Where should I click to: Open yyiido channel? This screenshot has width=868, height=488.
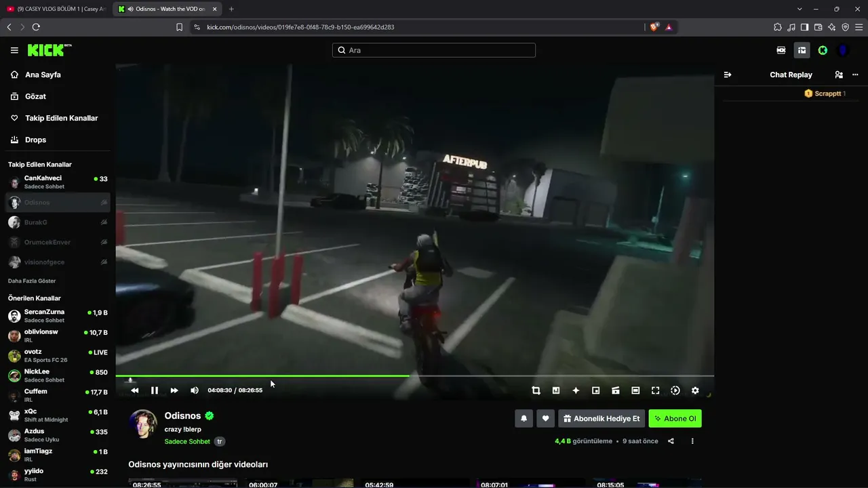pyautogui.click(x=58, y=474)
